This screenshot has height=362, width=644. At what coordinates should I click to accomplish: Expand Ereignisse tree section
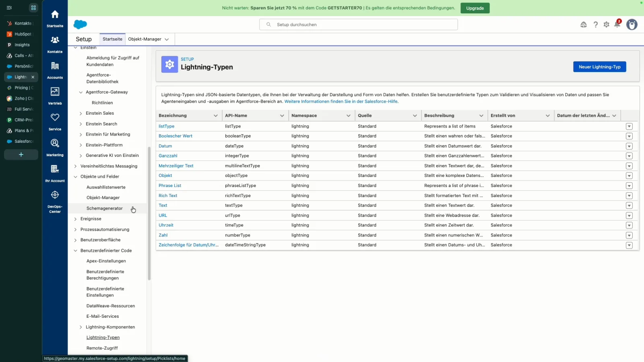point(75,219)
